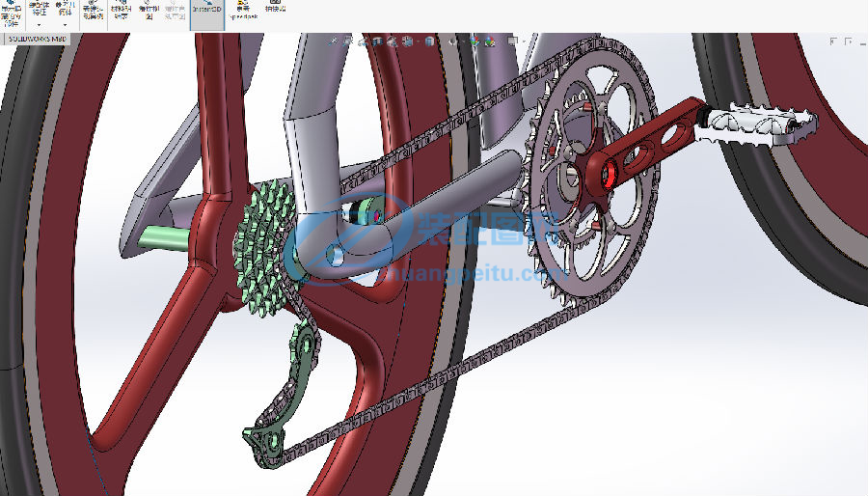
Task: Open Assembly Features dropdown arrow
Action: click(x=39, y=25)
